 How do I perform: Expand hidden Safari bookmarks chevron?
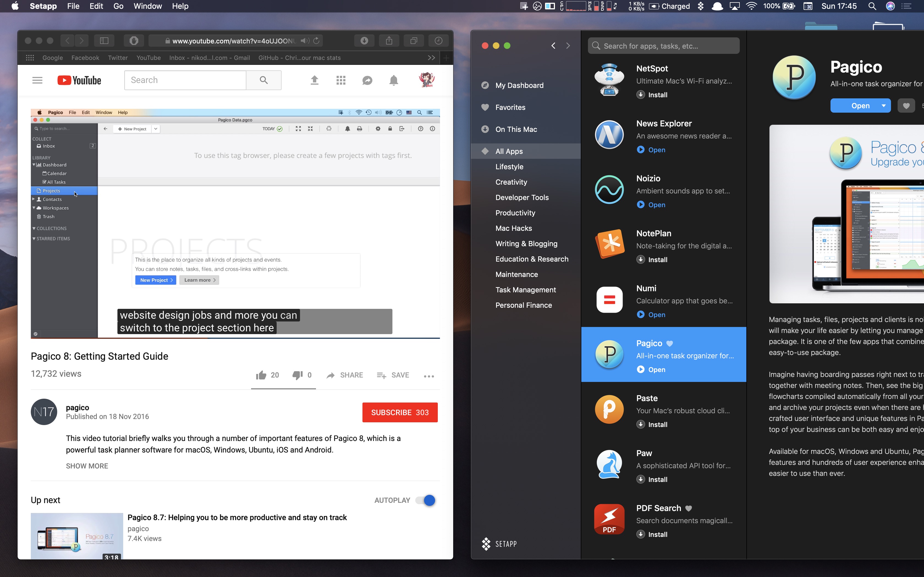point(431,58)
